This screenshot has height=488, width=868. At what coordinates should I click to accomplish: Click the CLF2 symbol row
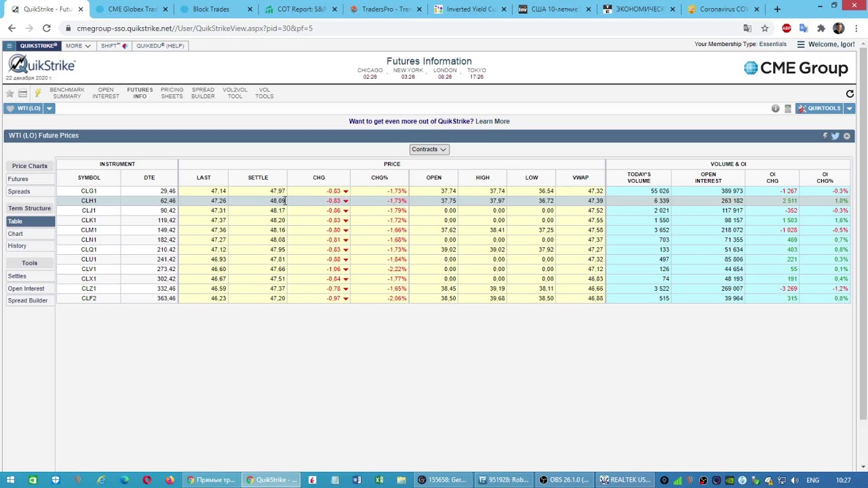[x=89, y=298]
